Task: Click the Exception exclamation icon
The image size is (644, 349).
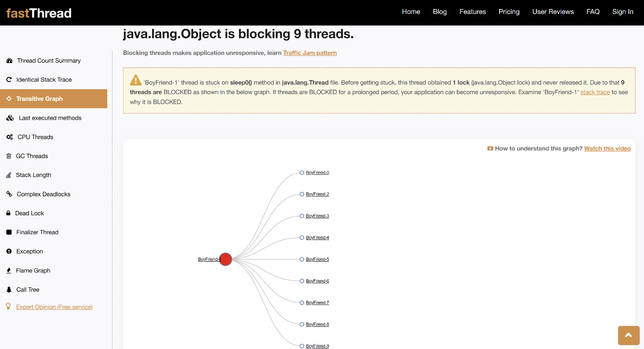Action: pyautogui.click(x=9, y=251)
